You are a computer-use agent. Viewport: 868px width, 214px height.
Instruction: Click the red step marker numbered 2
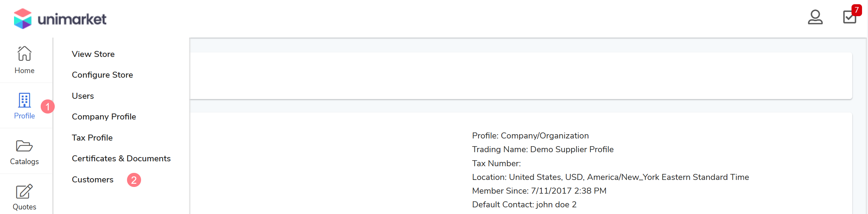tap(134, 180)
